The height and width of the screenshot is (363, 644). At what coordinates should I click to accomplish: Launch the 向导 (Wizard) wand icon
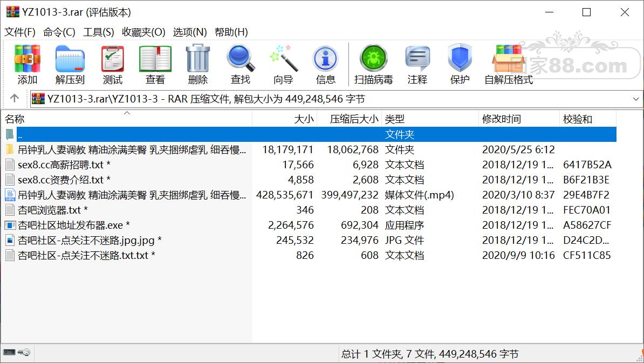283,65
